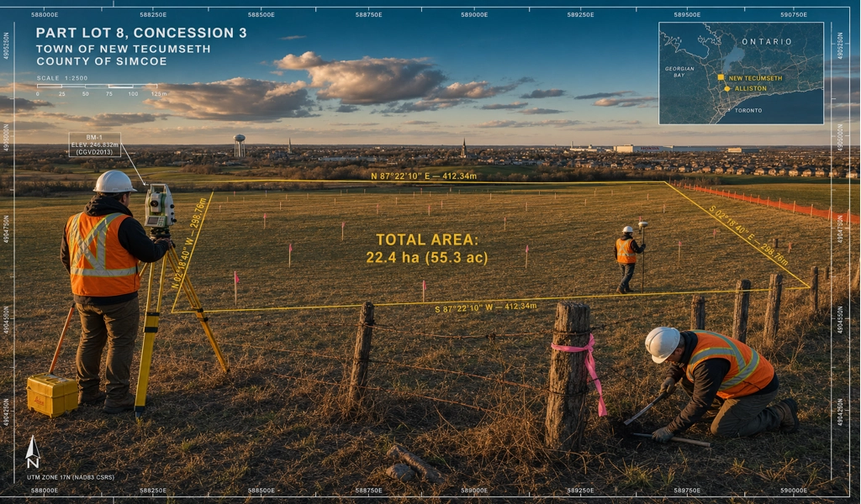Click the title 'PART LOT 8, CONCESSION 3'
This screenshot has width=861, height=504.
(141, 33)
